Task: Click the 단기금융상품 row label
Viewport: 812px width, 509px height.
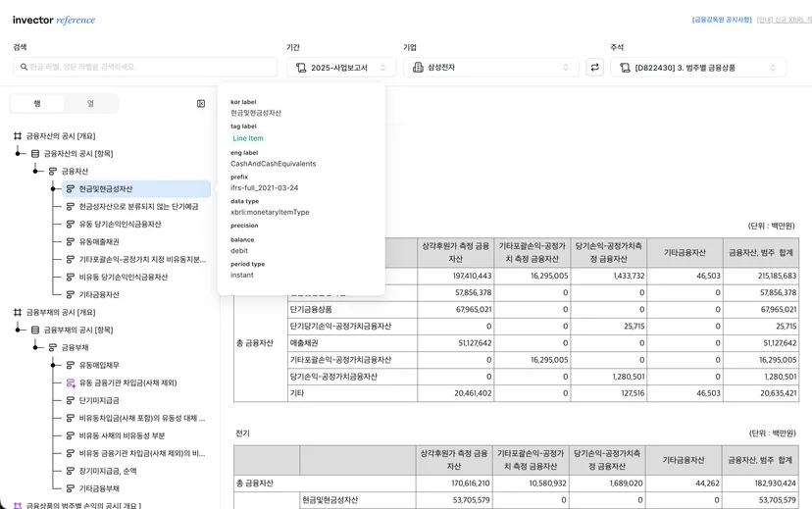Action: pyautogui.click(x=311, y=310)
